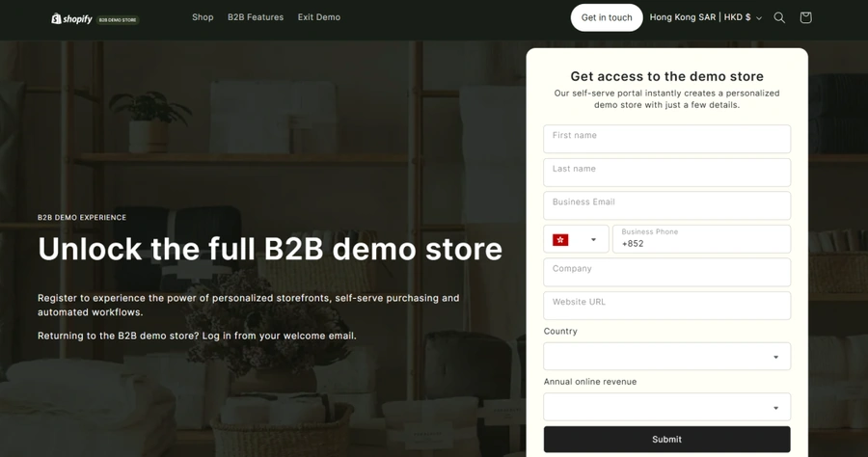868x457 pixels.
Task: Expand the Annual online revenue dropdown
Action: 667,407
